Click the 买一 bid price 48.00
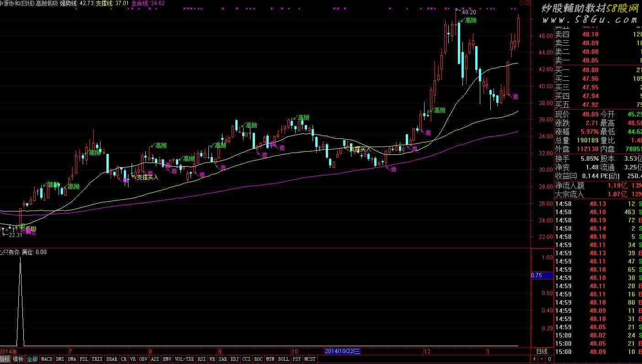 click(590, 70)
